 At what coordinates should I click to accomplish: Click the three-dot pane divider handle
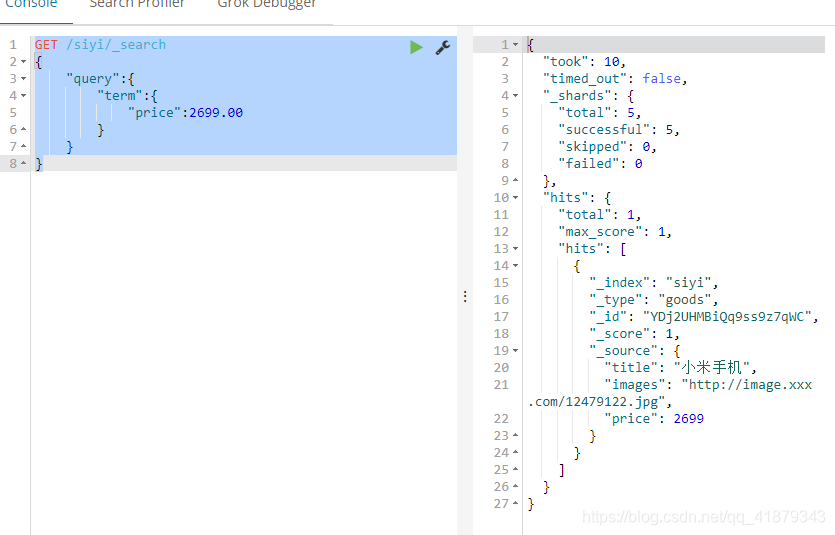[x=465, y=297]
